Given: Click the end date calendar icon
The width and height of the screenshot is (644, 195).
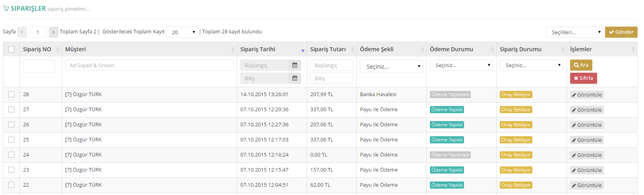Looking at the screenshot, I should pyautogui.click(x=294, y=78).
